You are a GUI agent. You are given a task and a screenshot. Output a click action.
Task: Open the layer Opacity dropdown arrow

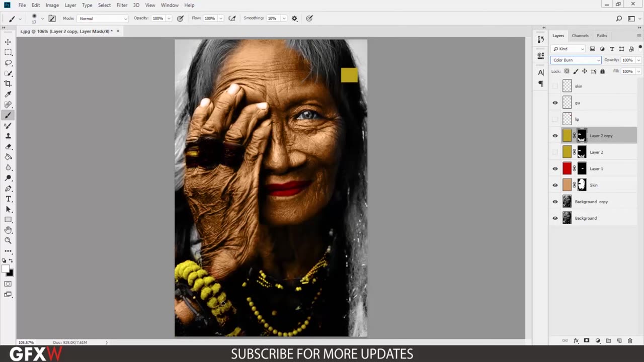pyautogui.click(x=638, y=60)
